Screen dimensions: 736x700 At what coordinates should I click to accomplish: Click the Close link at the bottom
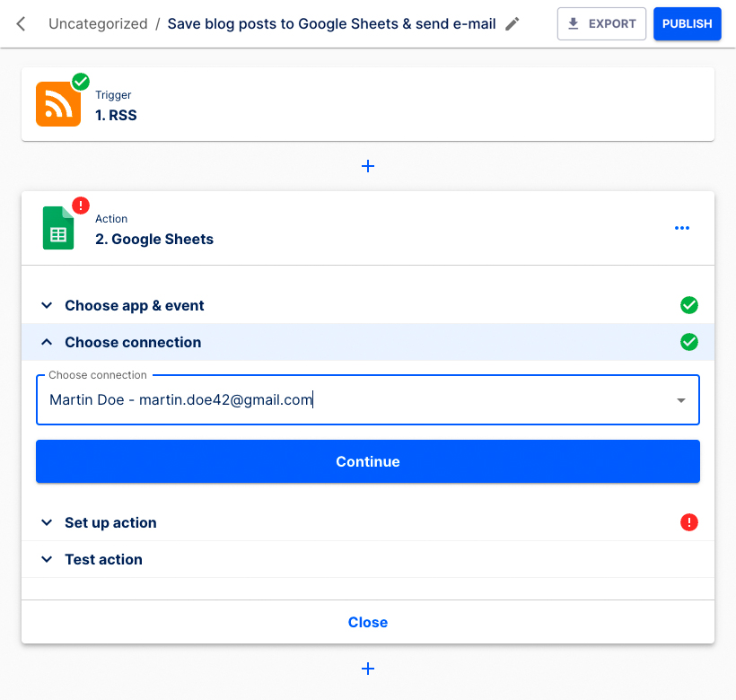tap(368, 622)
